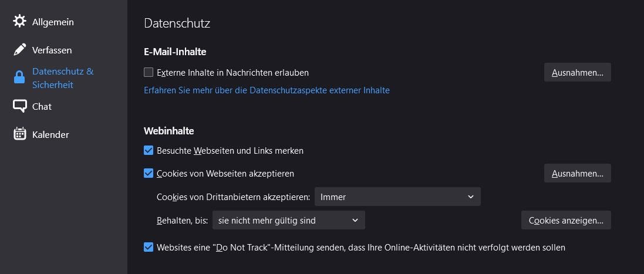This screenshot has height=274, width=644.
Task: Click the calendar icon next to Kalender
Action: click(x=20, y=134)
